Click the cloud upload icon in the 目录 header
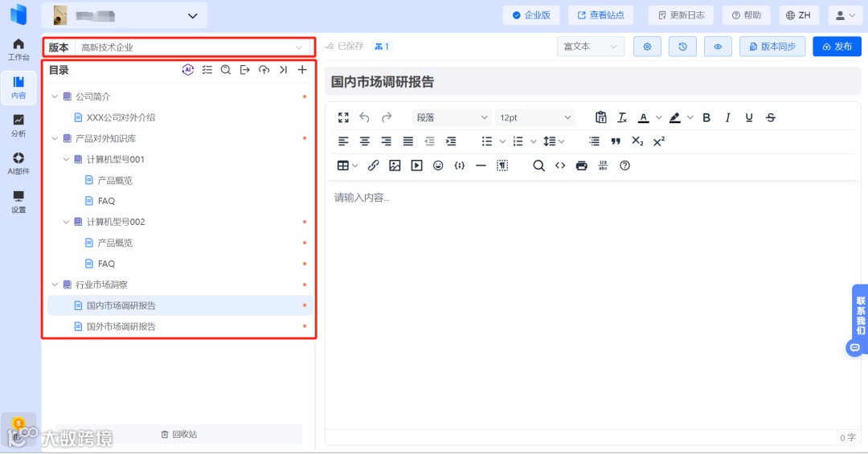 point(264,70)
